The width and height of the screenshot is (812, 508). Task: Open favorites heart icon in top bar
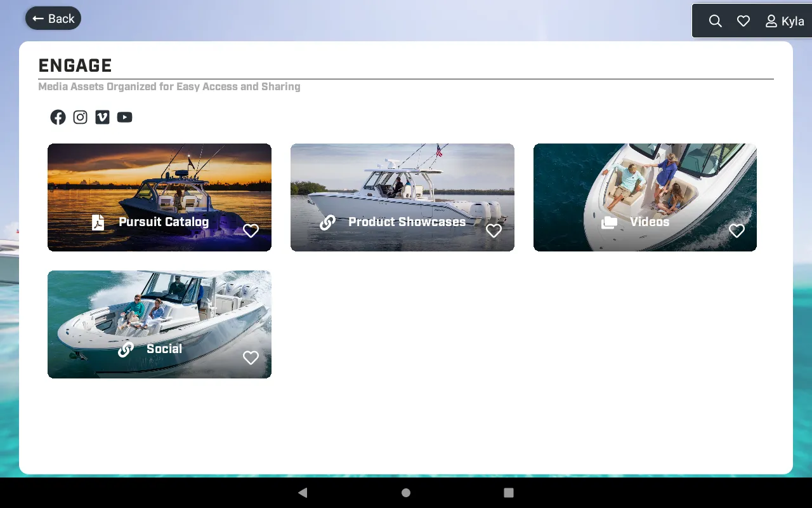[743, 21]
